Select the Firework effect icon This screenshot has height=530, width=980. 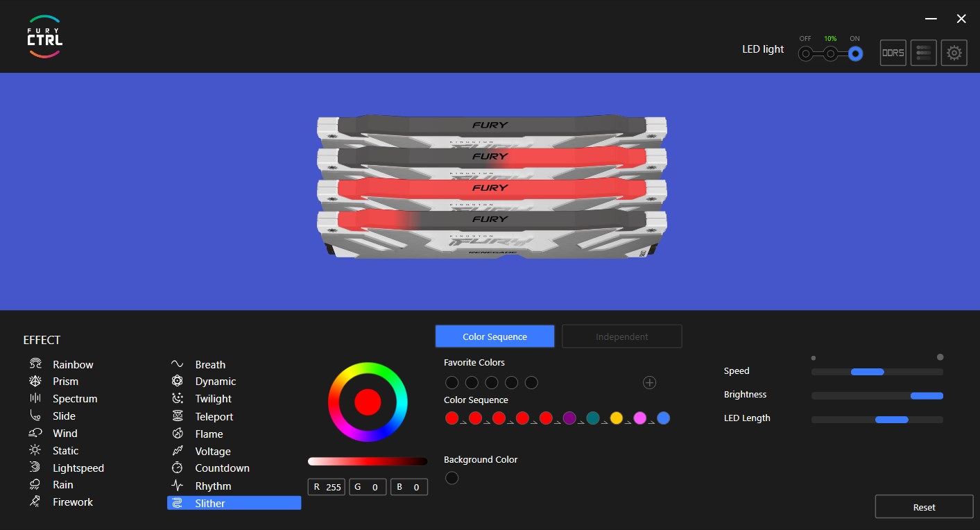tap(35, 502)
